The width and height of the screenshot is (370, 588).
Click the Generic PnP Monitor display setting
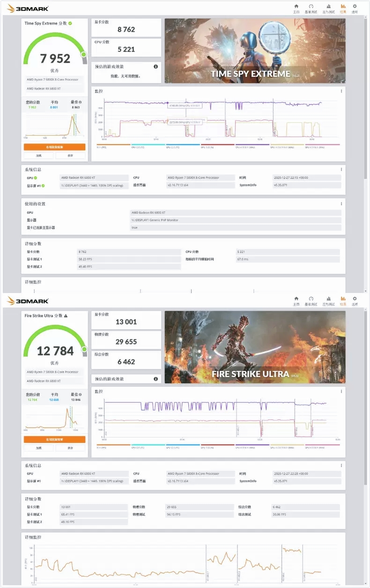236,220
